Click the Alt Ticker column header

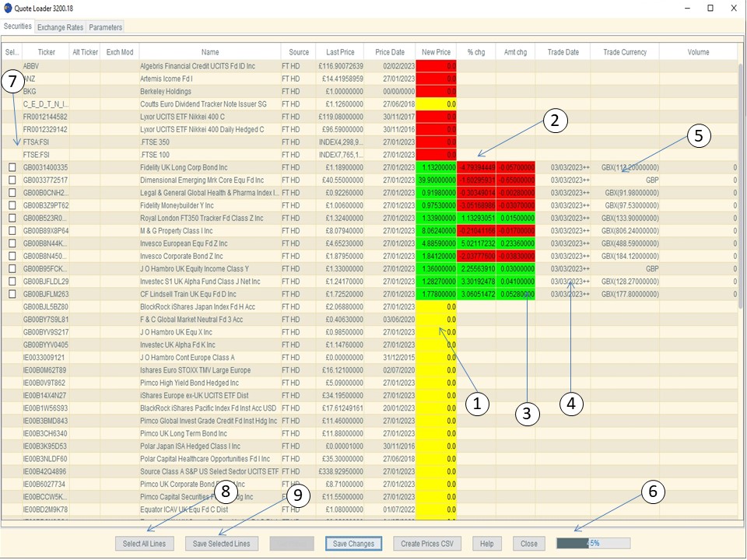click(x=85, y=52)
